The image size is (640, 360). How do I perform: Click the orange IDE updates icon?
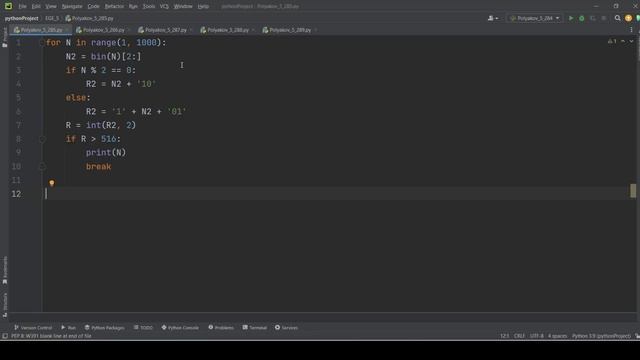coord(628,18)
